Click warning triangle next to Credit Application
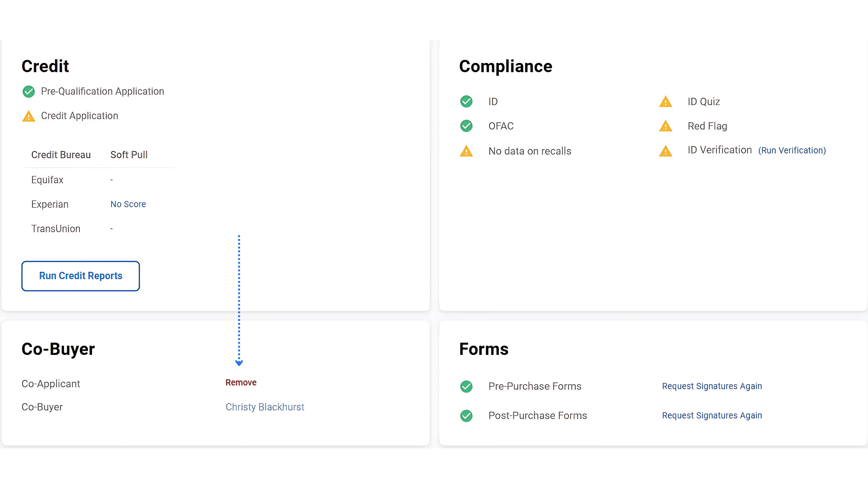 [x=29, y=116]
